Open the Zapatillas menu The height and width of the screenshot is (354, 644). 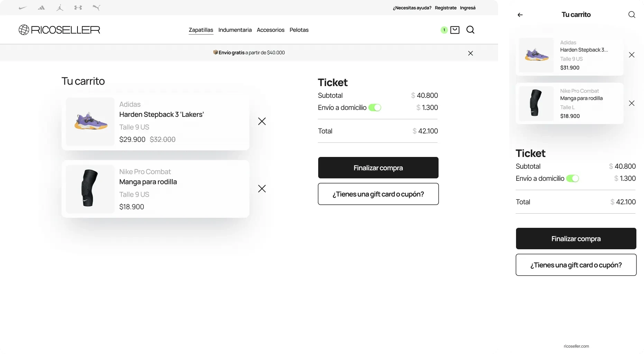coord(201,30)
